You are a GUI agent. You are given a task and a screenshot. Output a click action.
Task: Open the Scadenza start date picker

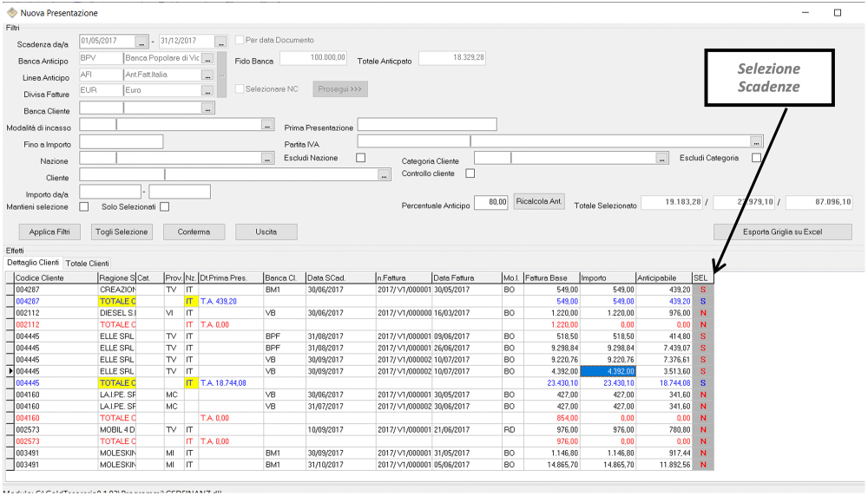[x=141, y=41]
